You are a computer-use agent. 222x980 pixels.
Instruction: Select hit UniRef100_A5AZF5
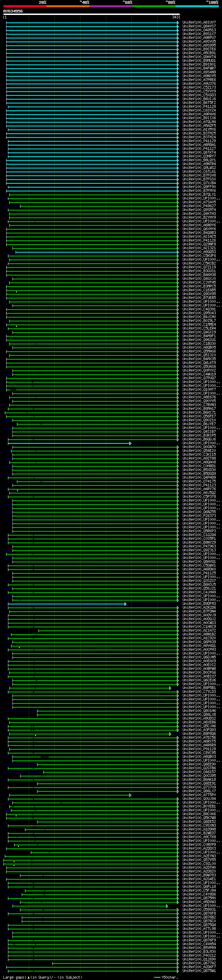click(x=199, y=125)
